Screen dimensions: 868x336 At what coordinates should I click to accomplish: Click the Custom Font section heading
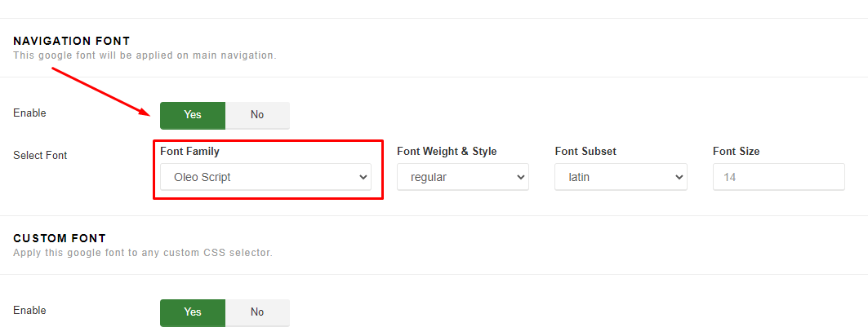[x=60, y=238]
